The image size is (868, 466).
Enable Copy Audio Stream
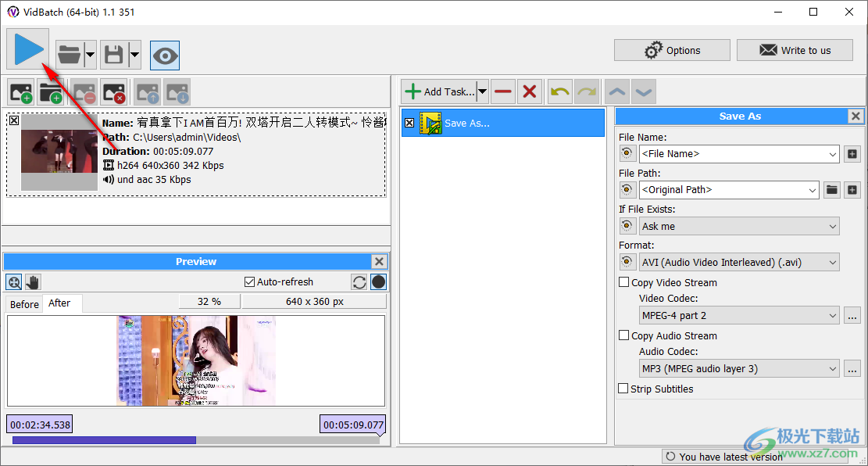pos(624,335)
